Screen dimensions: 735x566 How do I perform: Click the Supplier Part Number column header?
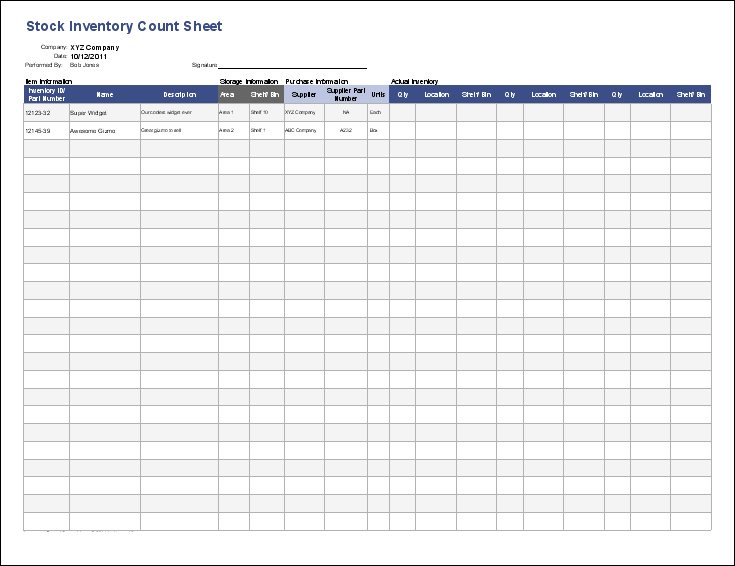click(346, 94)
